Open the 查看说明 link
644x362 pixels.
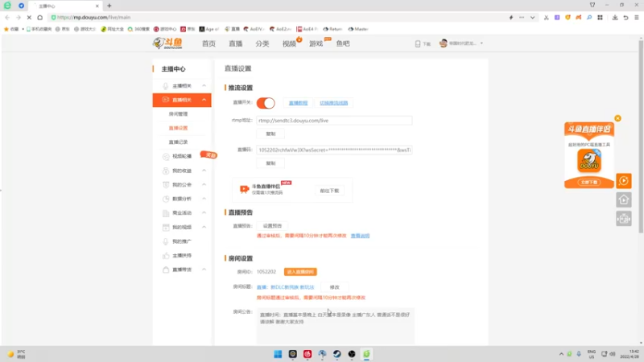(x=360, y=236)
